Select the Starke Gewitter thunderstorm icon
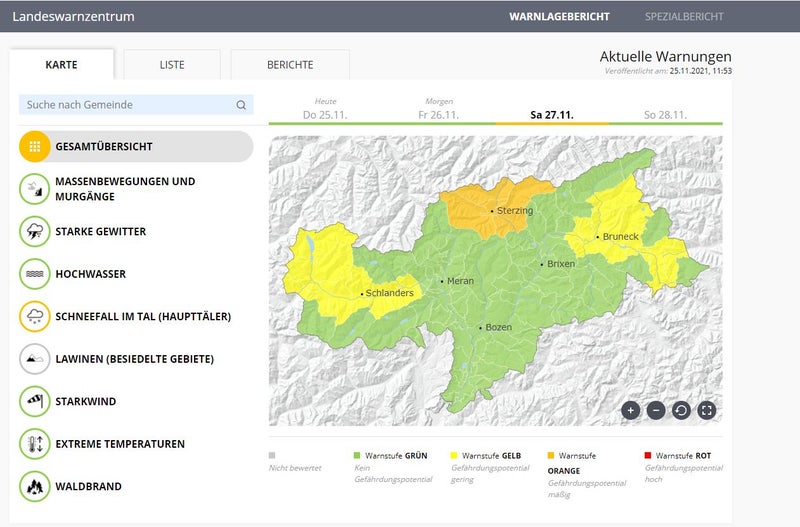Image resolution: width=800 pixels, height=527 pixels. (x=35, y=231)
